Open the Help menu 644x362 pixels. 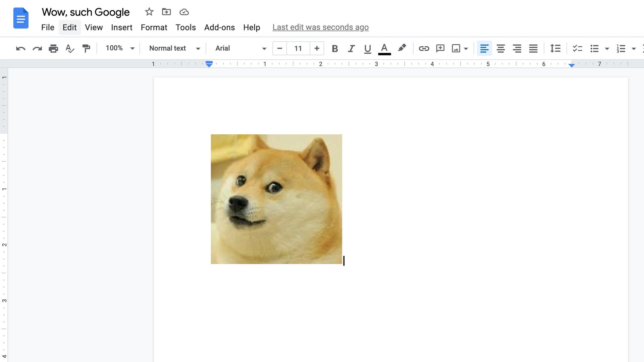[252, 28]
